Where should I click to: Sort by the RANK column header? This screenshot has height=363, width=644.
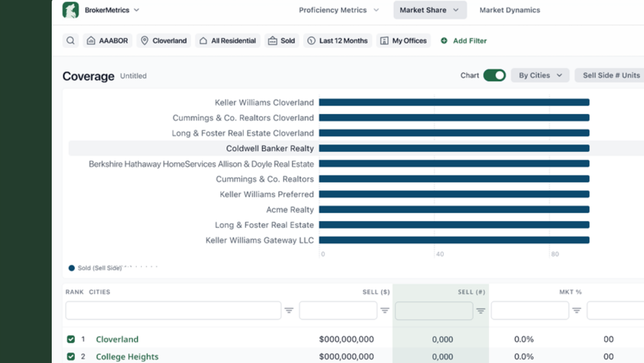tap(74, 292)
